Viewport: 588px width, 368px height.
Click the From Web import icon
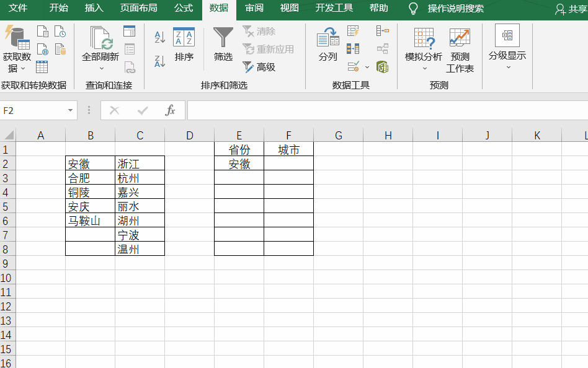(43, 50)
